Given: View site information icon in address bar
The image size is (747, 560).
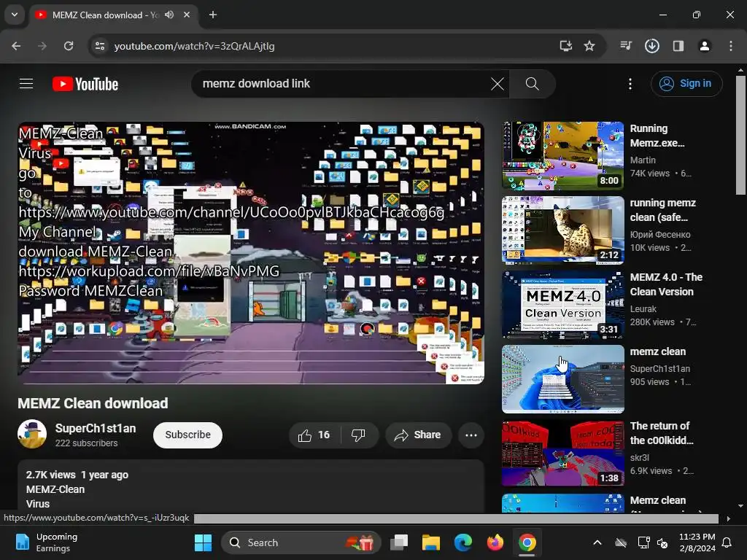Looking at the screenshot, I should [x=99, y=46].
